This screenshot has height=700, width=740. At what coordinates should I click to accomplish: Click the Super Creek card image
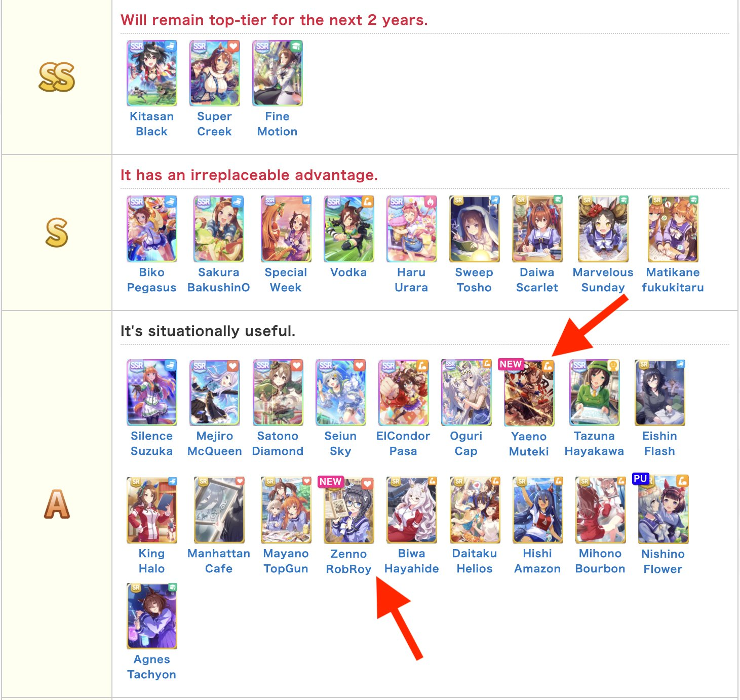214,73
